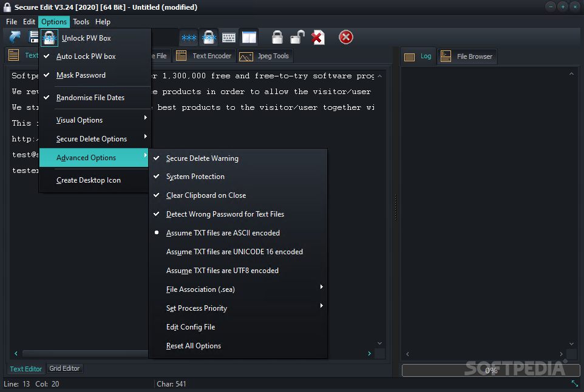Select Assume TXT files are ASCII encoded
Screen dimensions: 584x392
237,233
